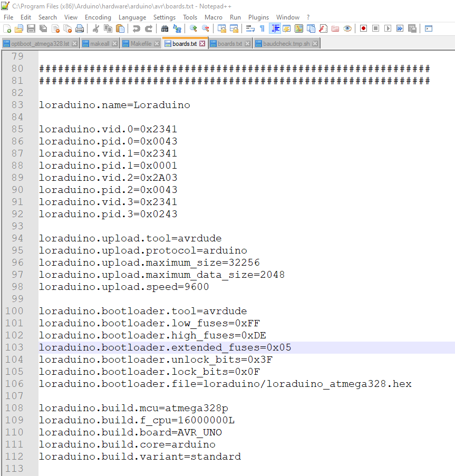Save the current recorded macro icon

click(412, 29)
